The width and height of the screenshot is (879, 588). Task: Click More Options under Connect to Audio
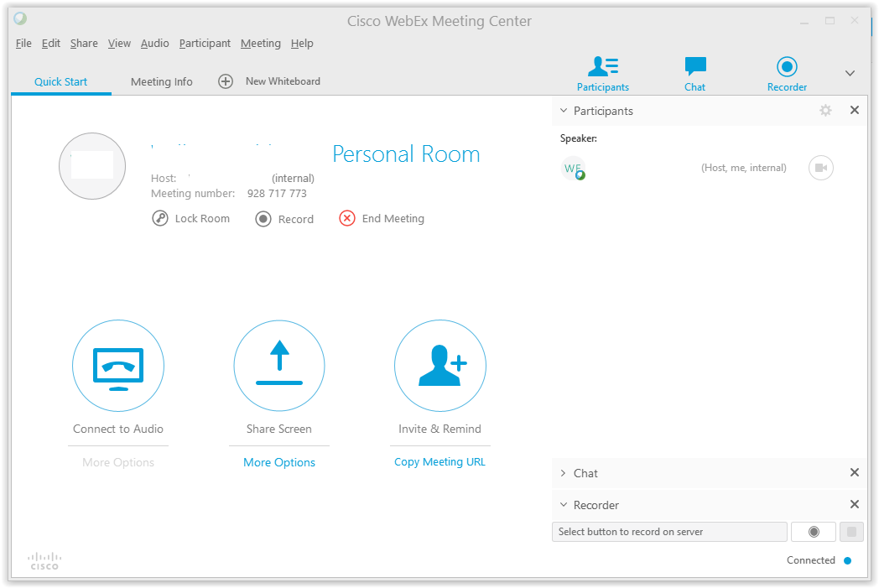coord(118,462)
